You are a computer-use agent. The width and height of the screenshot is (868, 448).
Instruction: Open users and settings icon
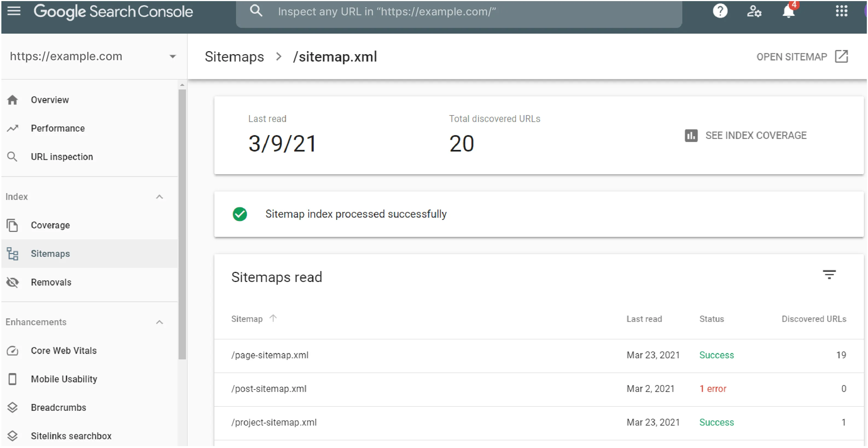point(754,11)
